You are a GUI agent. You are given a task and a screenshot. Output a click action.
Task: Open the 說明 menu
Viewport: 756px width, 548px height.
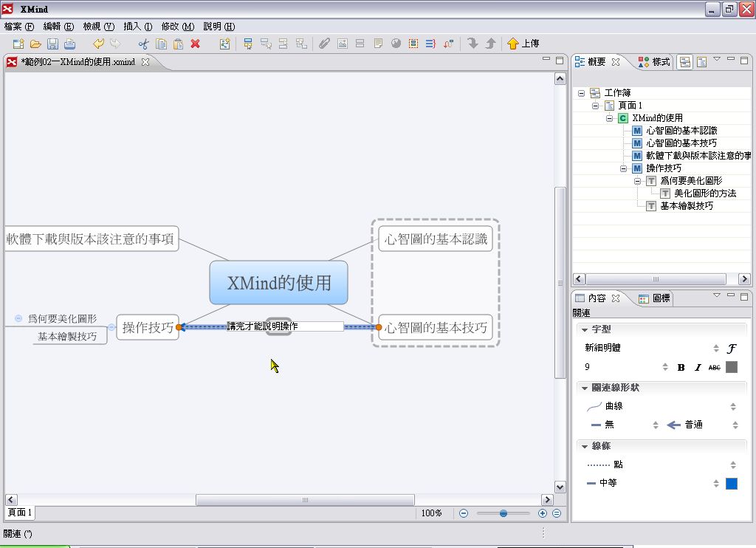point(219,27)
